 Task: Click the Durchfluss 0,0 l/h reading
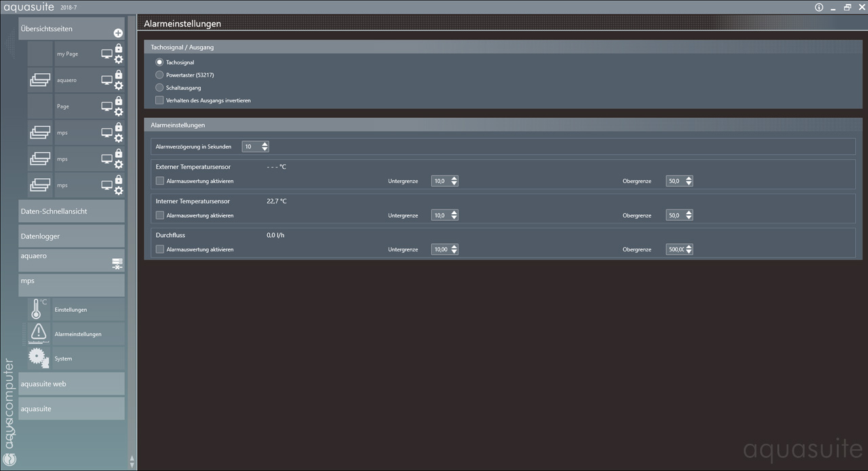(x=275, y=235)
